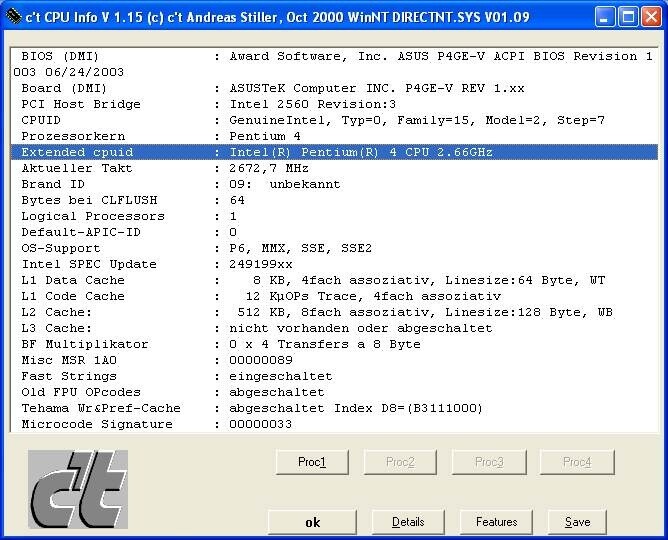The height and width of the screenshot is (540, 668).
Task: Select the BIOS (DMI) row
Action: click(x=334, y=56)
